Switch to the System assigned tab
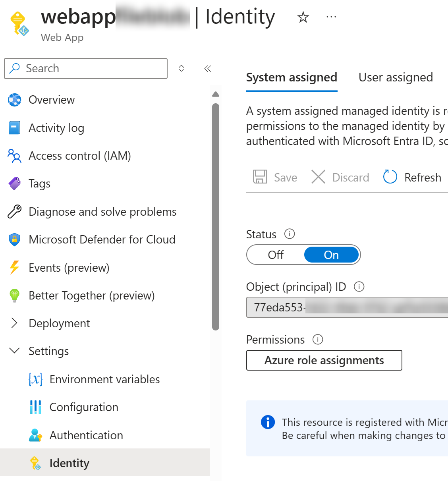The image size is (448, 481). [x=292, y=77]
